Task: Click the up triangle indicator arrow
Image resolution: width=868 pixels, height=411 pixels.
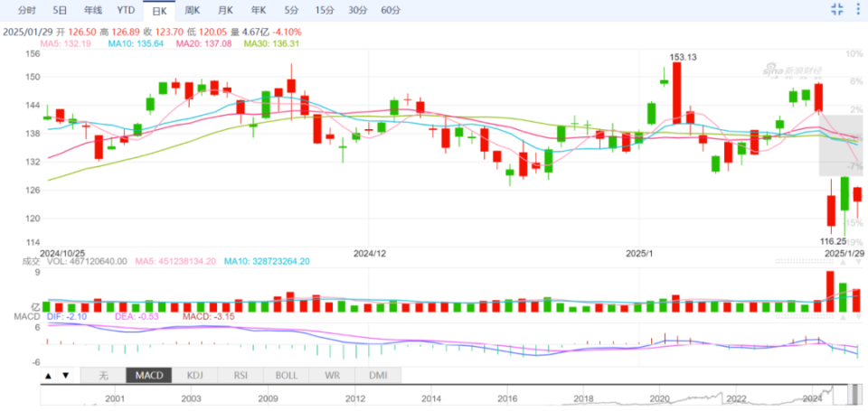Action: pyautogui.click(x=48, y=376)
